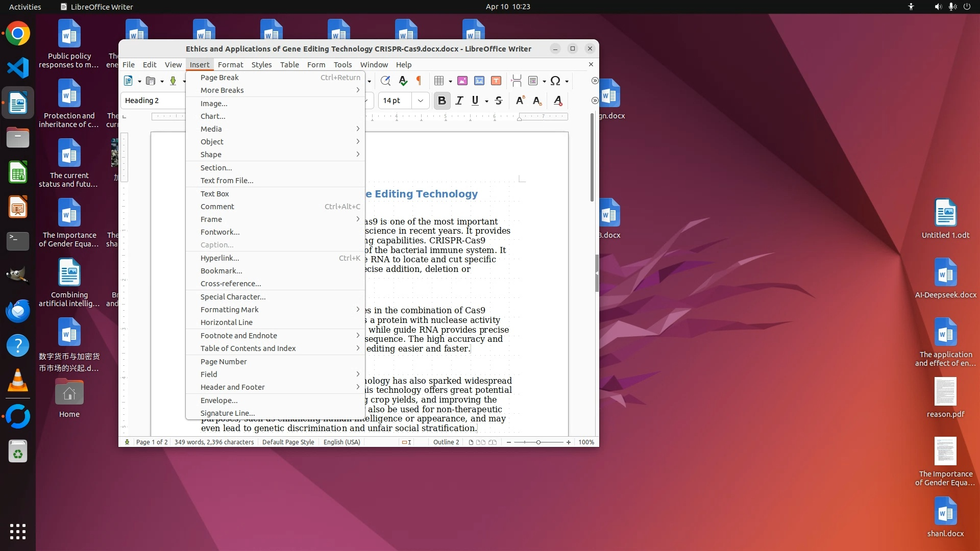Expand the special character dropdown arrow
Viewport: 980px width, 551px height.
tap(567, 81)
